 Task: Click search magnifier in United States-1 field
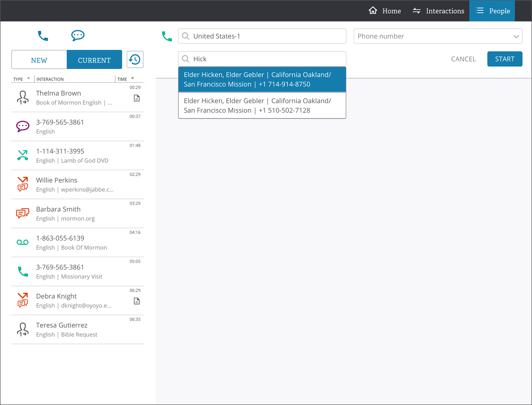click(x=186, y=36)
